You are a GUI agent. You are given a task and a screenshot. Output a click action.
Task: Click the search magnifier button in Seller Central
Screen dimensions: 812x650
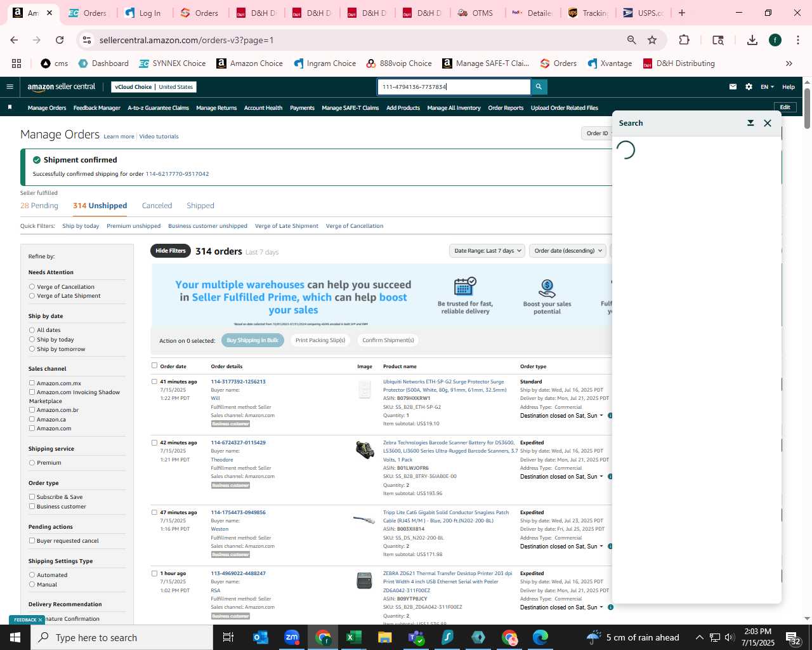click(539, 87)
